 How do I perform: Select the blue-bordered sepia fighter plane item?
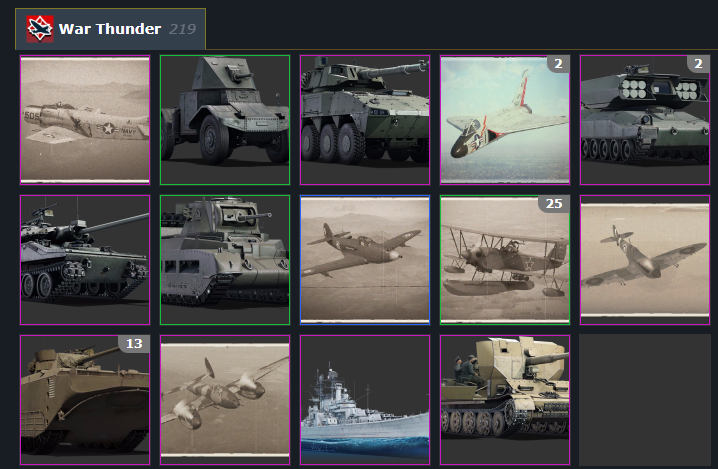point(365,260)
